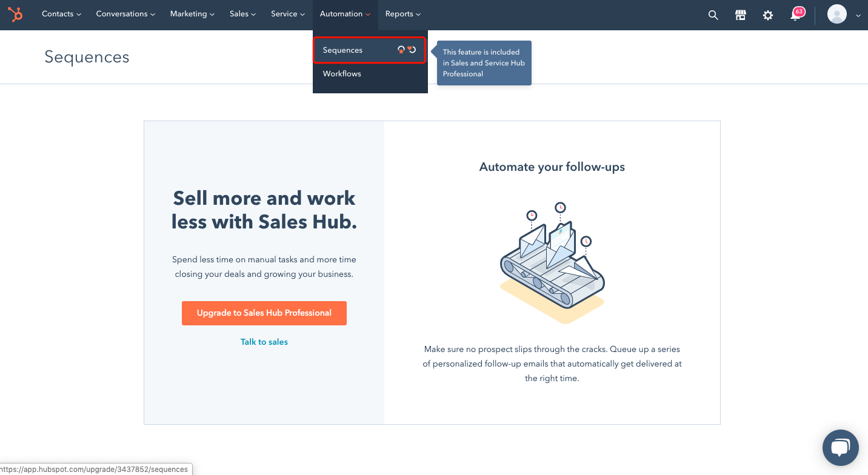The image size is (868, 475).
Task: Click the user avatar icon
Action: [837, 14]
